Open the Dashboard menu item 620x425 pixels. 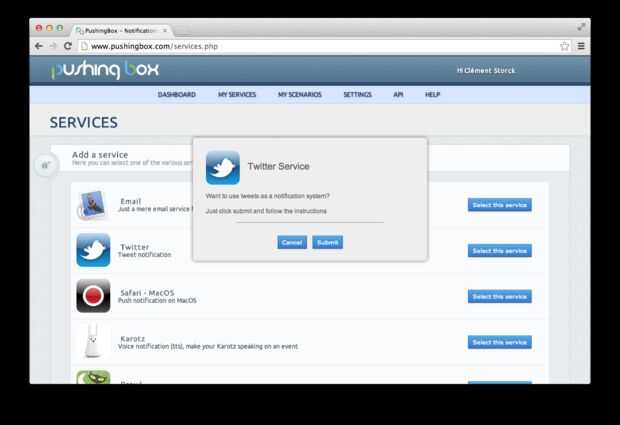point(177,94)
